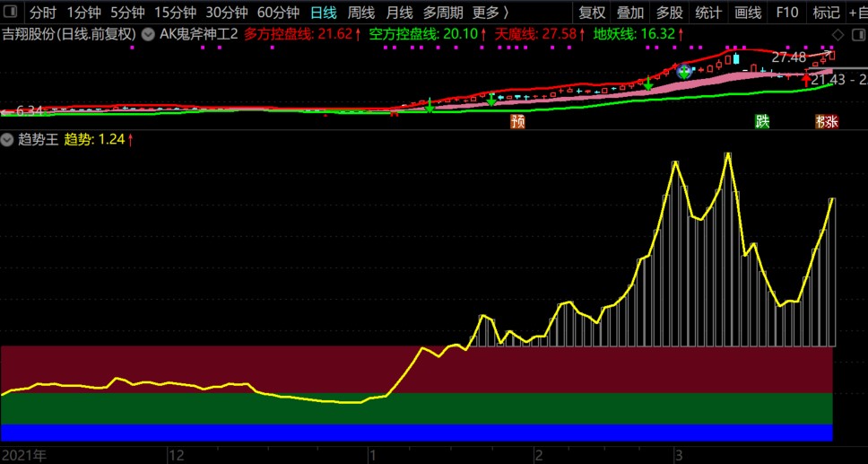
Task: Click the red up arrow signal near 21.43
Action: point(806,81)
